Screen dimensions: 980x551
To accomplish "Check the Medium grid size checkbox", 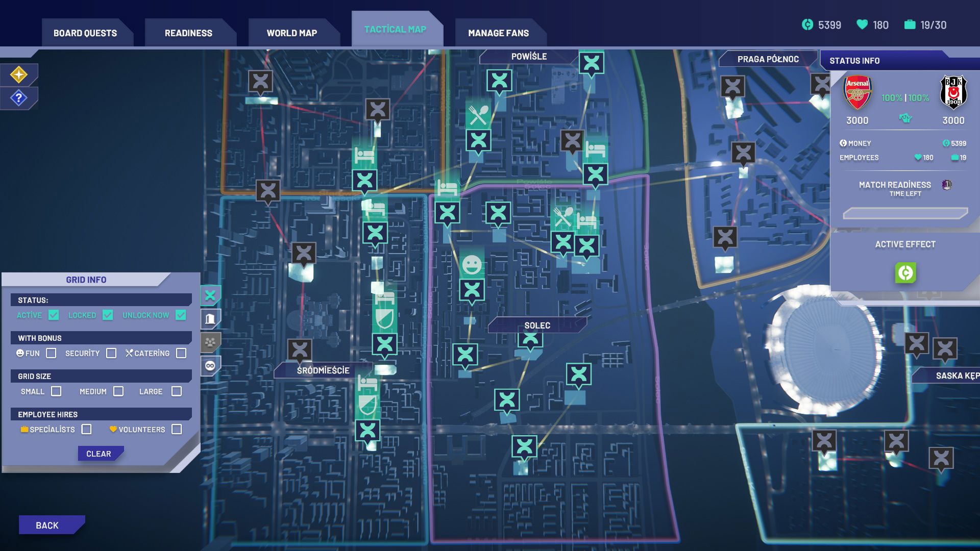I will click(118, 391).
